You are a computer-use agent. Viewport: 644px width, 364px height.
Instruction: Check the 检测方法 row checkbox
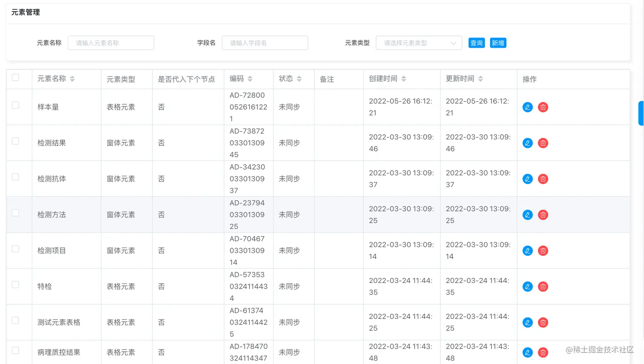[x=15, y=213]
